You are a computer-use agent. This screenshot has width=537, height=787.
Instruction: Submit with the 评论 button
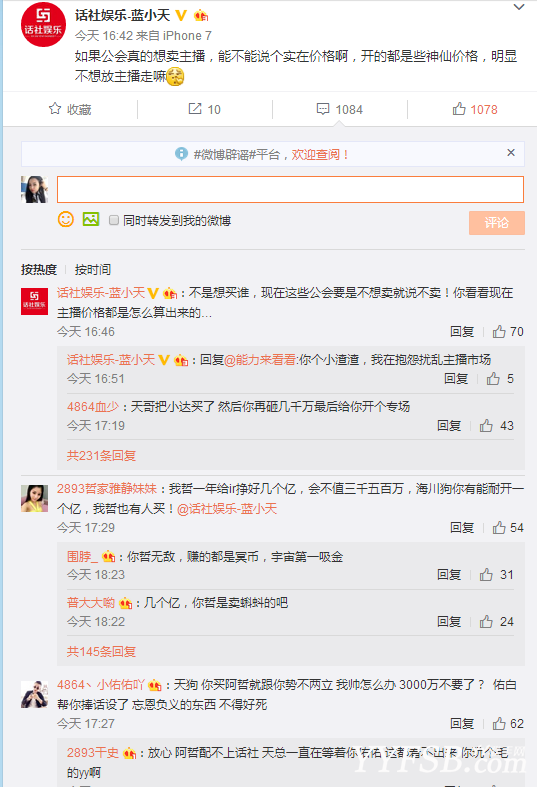click(x=497, y=222)
